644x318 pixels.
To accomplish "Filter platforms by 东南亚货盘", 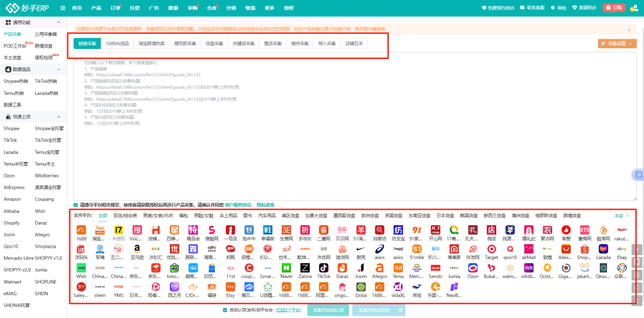I will coord(419,216).
